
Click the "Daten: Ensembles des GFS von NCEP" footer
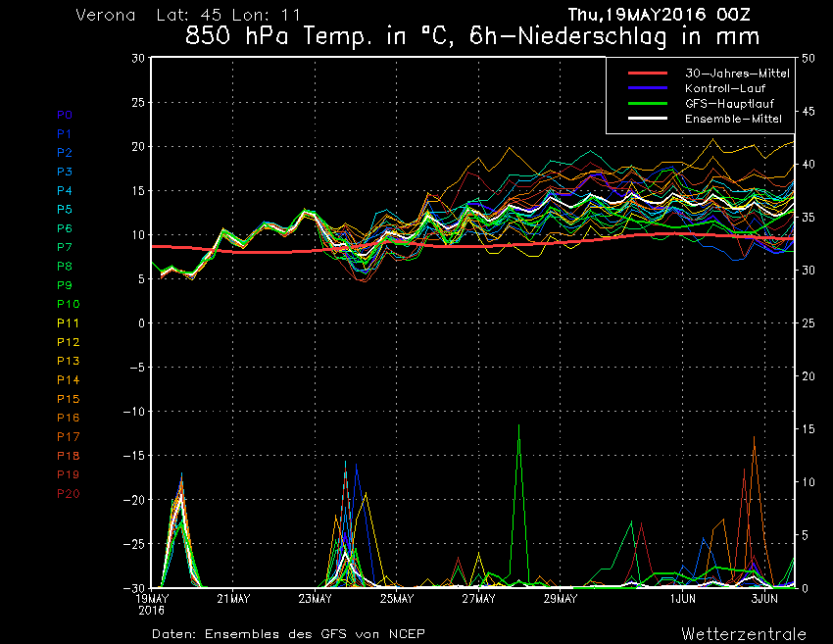pos(288,634)
